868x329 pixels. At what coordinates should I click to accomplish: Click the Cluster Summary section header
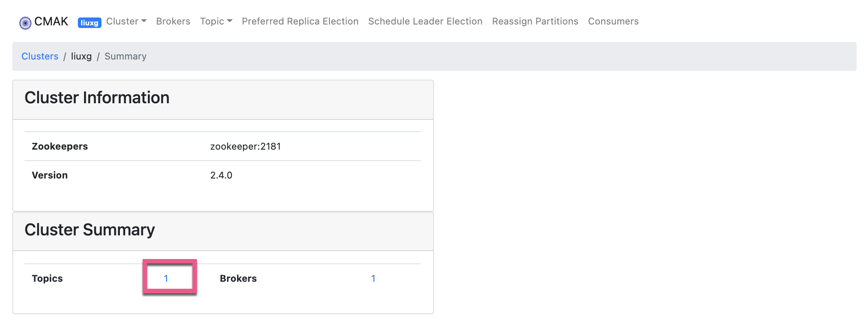pos(90,229)
